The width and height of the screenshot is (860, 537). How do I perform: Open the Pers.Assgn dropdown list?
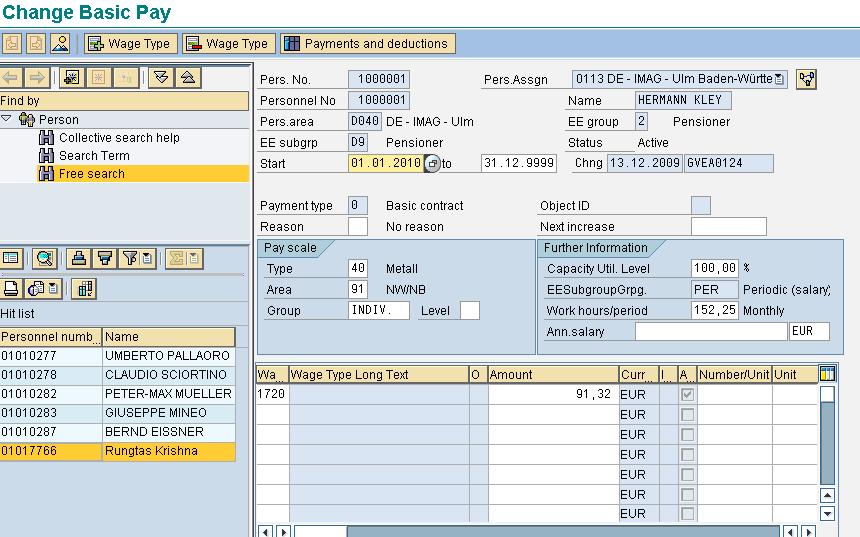(x=780, y=79)
